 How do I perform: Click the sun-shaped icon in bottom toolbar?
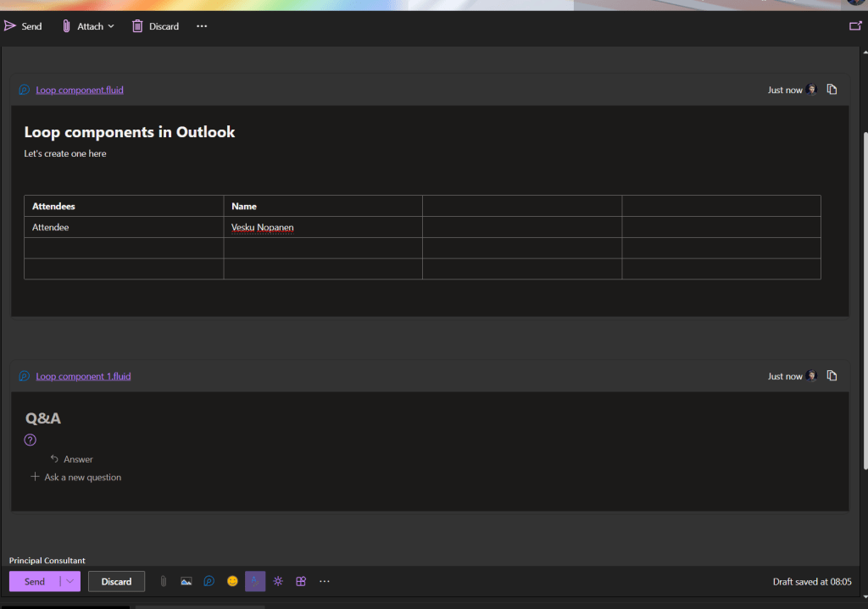(x=278, y=581)
